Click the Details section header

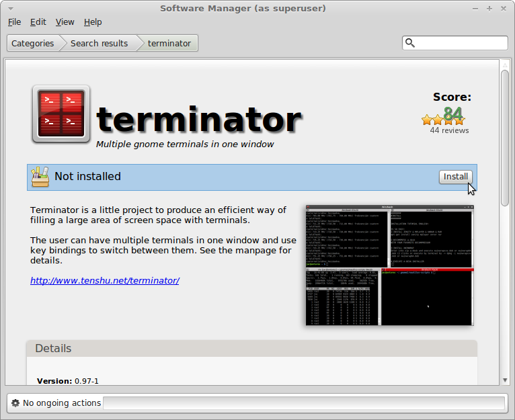coord(251,348)
